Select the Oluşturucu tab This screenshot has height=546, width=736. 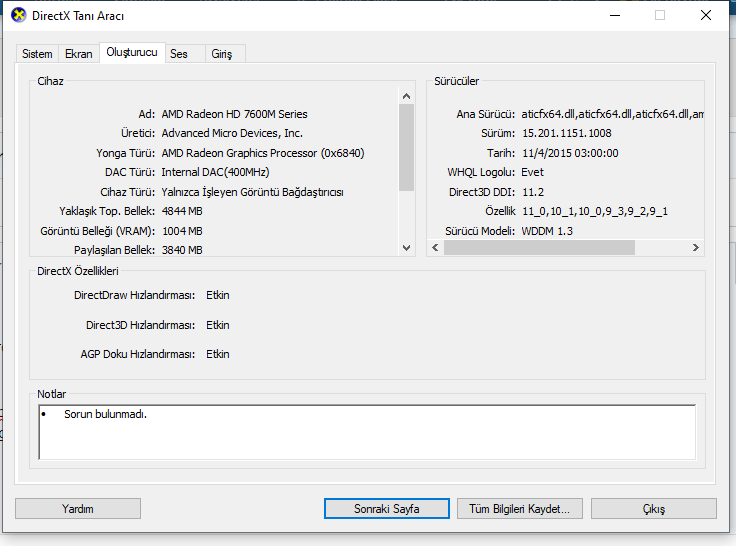point(132,52)
